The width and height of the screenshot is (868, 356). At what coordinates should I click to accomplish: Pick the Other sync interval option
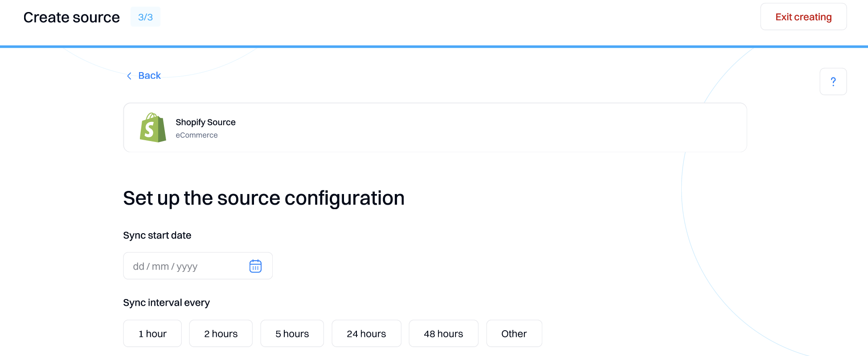click(514, 333)
